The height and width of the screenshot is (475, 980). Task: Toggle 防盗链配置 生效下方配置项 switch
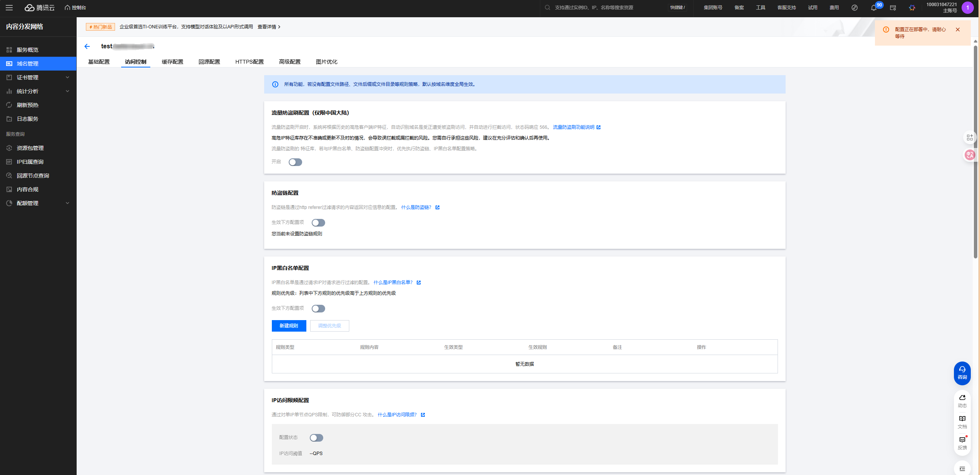pos(318,223)
